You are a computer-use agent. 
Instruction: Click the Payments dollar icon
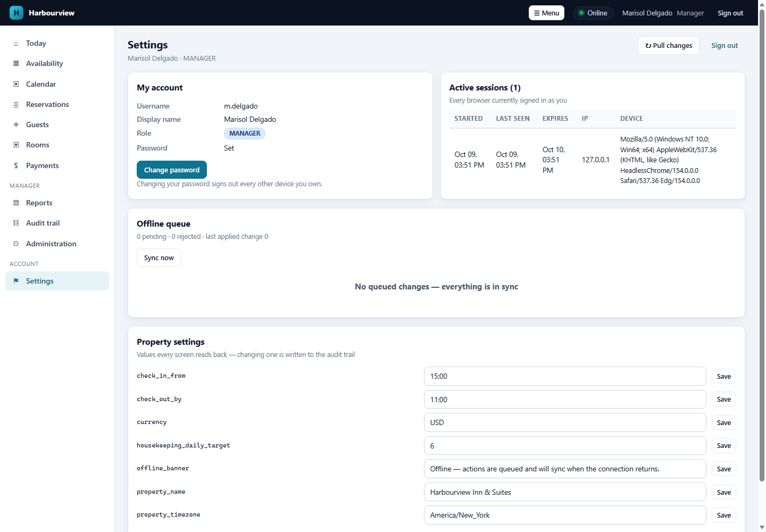point(16,166)
